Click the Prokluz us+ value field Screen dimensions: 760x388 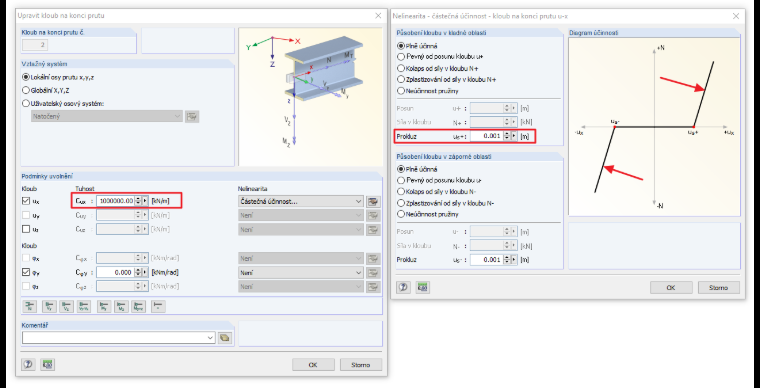(x=487, y=137)
